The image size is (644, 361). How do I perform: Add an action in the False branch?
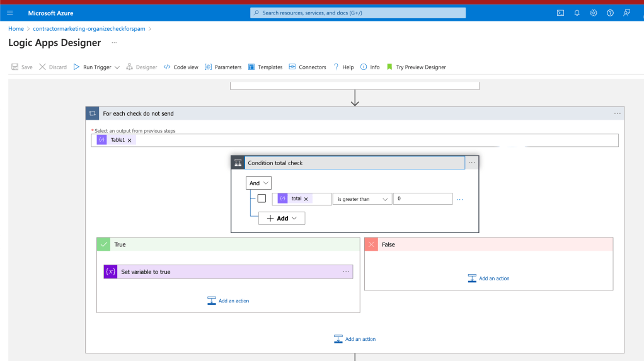coord(489,278)
